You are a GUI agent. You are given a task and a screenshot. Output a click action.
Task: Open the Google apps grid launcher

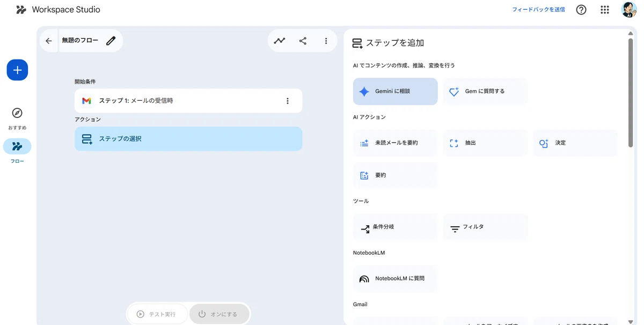coord(605,10)
